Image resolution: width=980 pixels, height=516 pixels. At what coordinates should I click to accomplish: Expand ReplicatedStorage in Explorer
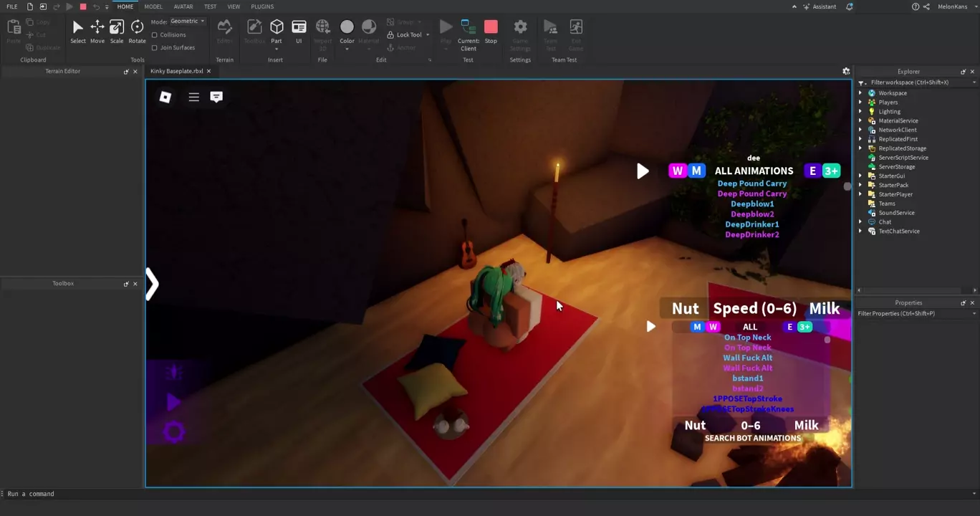[x=860, y=148]
